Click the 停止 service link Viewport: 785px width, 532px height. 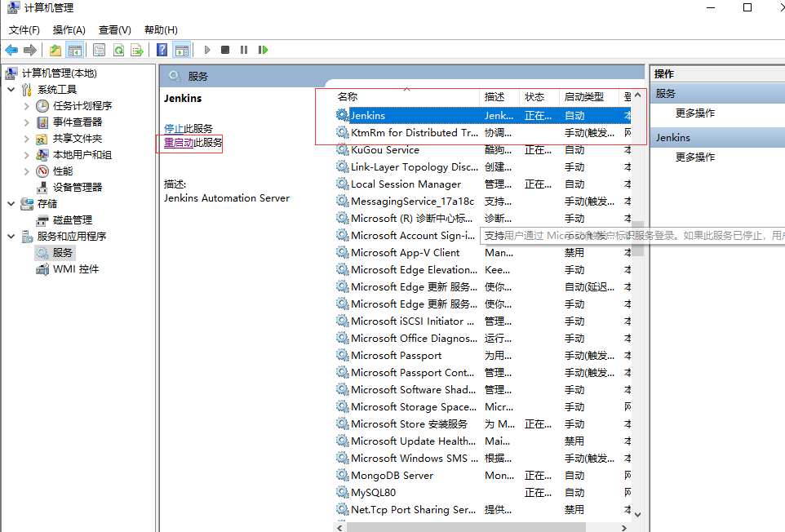(174, 129)
